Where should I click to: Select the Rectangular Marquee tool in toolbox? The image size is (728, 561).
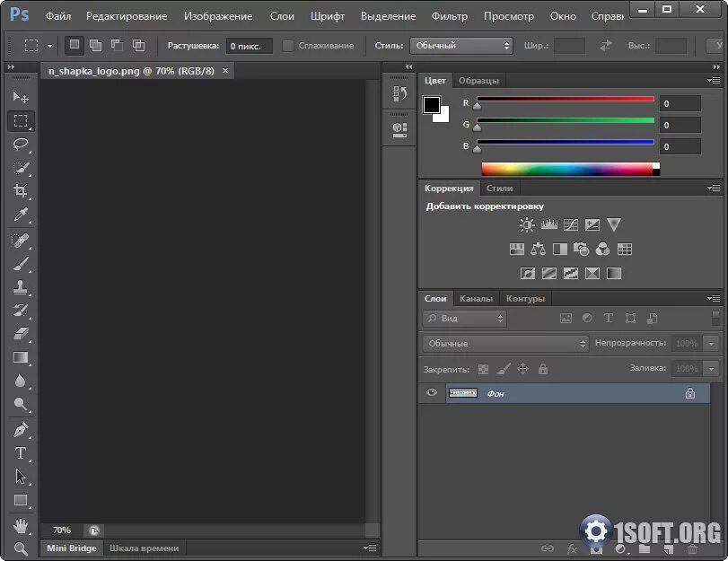point(21,121)
